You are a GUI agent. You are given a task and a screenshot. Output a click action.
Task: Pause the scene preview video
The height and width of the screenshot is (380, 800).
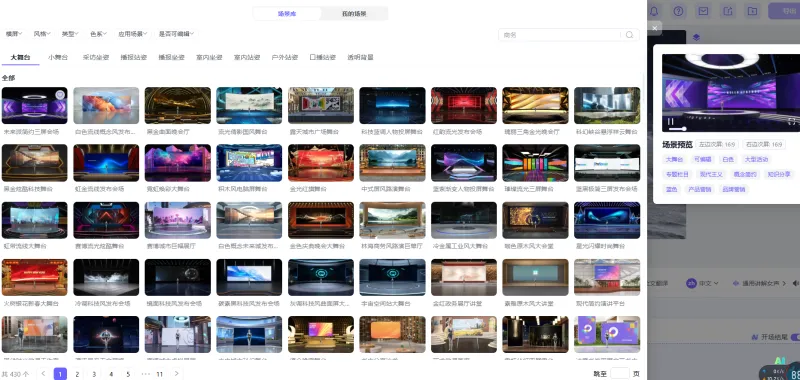pyautogui.click(x=671, y=121)
